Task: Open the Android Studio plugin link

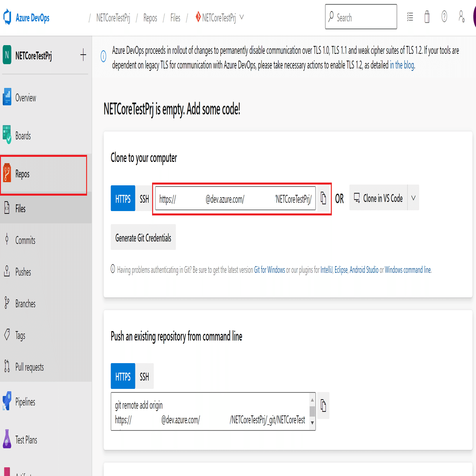Action: [x=364, y=270]
